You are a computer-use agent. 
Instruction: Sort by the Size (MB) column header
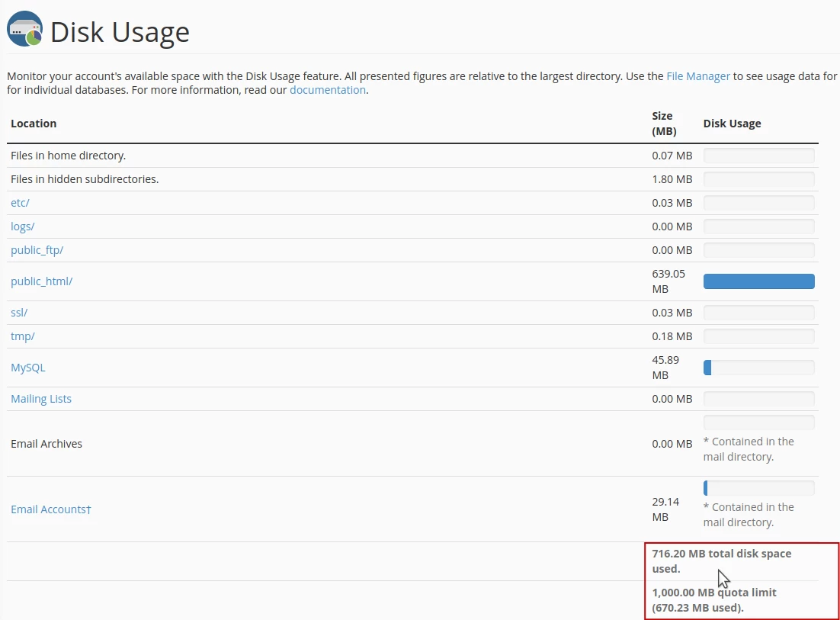(x=662, y=123)
